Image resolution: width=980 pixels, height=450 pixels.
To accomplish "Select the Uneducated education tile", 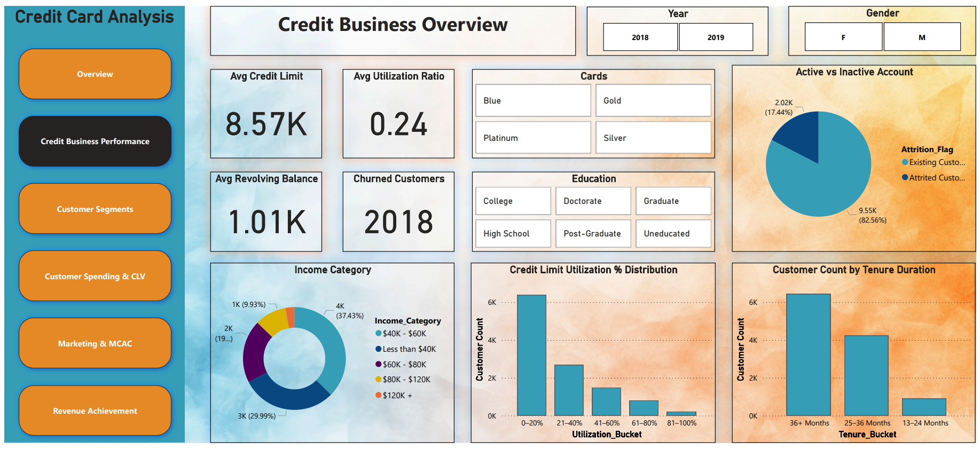I will point(673,233).
